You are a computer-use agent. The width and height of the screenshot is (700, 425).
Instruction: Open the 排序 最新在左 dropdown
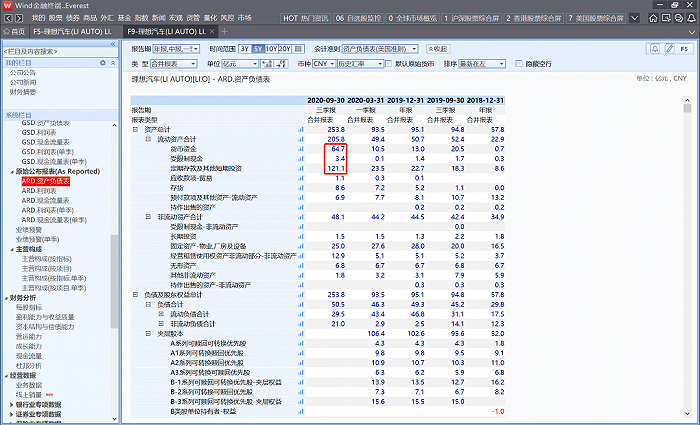[x=482, y=64]
